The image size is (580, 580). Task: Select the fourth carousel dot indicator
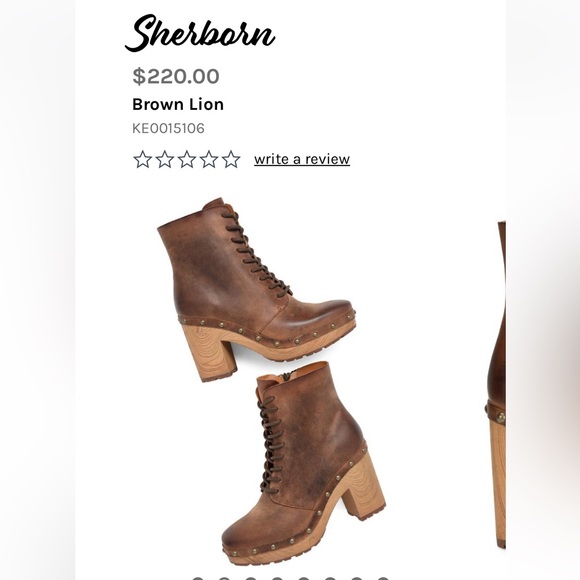277,578
